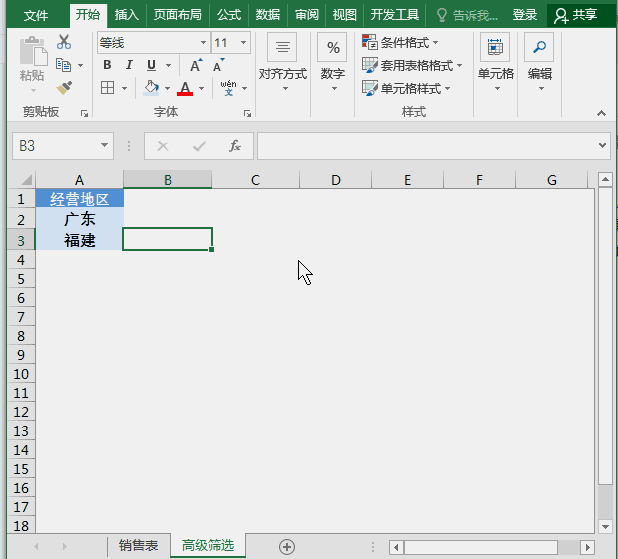Open the Font (字体) dialog launcher
This screenshot has height=559, width=618.
[x=248, y=114]
